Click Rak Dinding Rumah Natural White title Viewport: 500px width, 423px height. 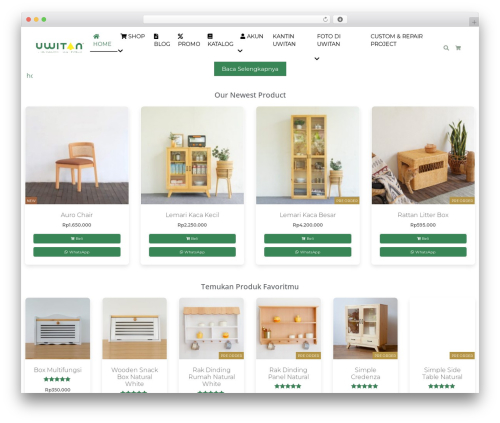pos(212,377)
